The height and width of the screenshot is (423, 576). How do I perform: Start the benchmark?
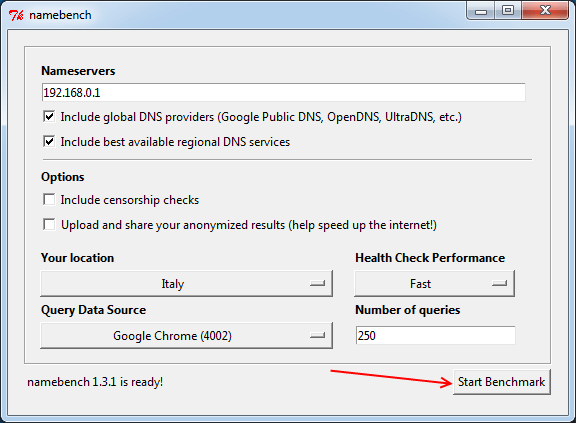tap(502, 382)
